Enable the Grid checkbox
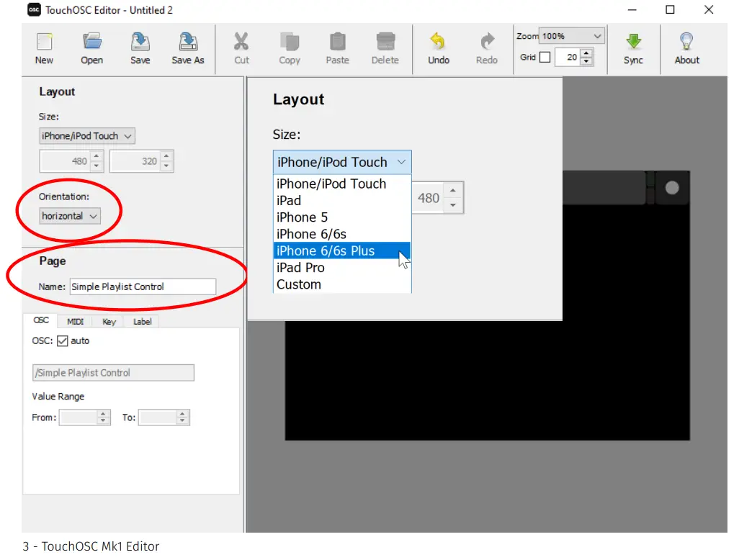Viewport: 739px width, 560px height. (545, 57)
